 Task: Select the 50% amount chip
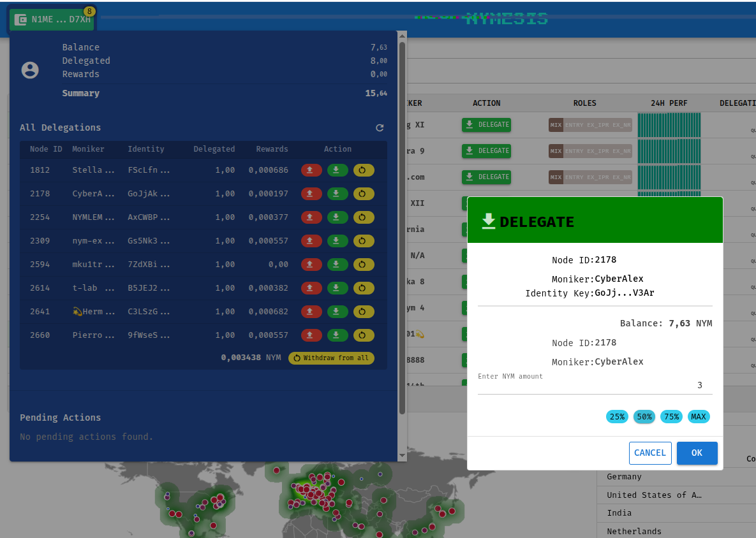[644, 417]
